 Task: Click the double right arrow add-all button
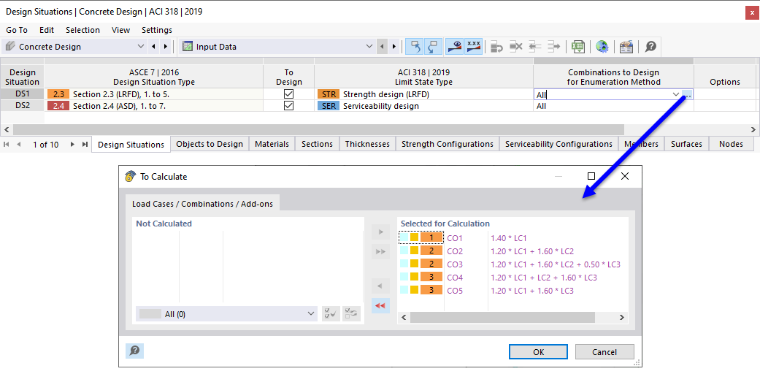(x=381, y=251)
